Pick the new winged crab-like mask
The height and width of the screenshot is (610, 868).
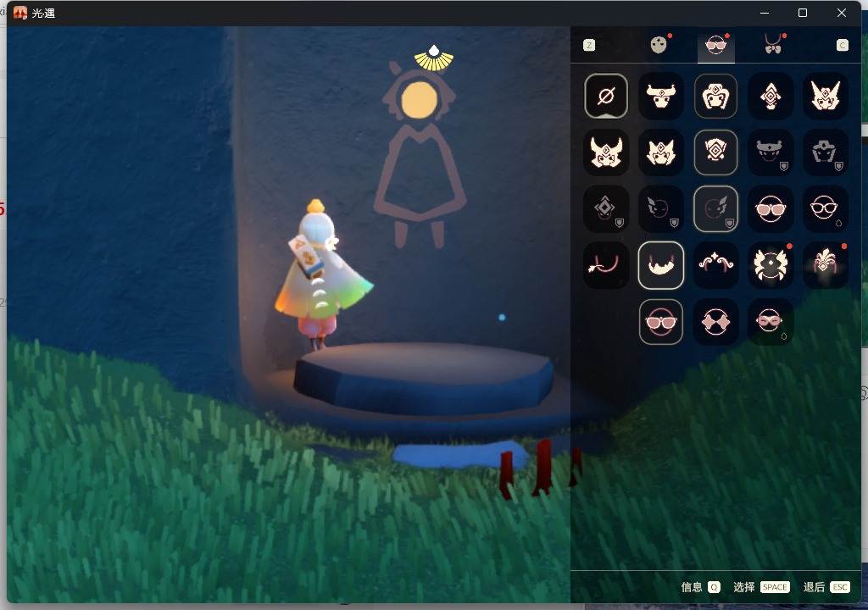point(770,264)
